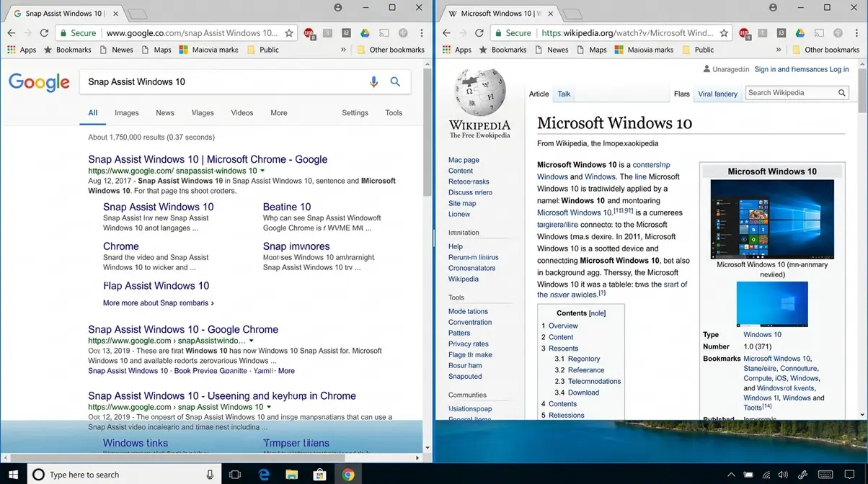Open Google Drive extension in Wikipedia window
868x484 pixels.
coord(801,33)
